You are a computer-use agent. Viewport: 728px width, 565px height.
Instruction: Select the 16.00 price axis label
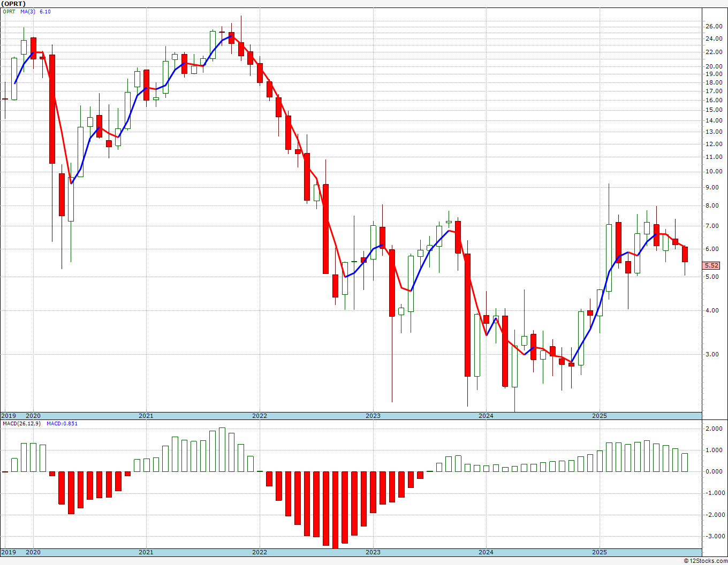713,101
